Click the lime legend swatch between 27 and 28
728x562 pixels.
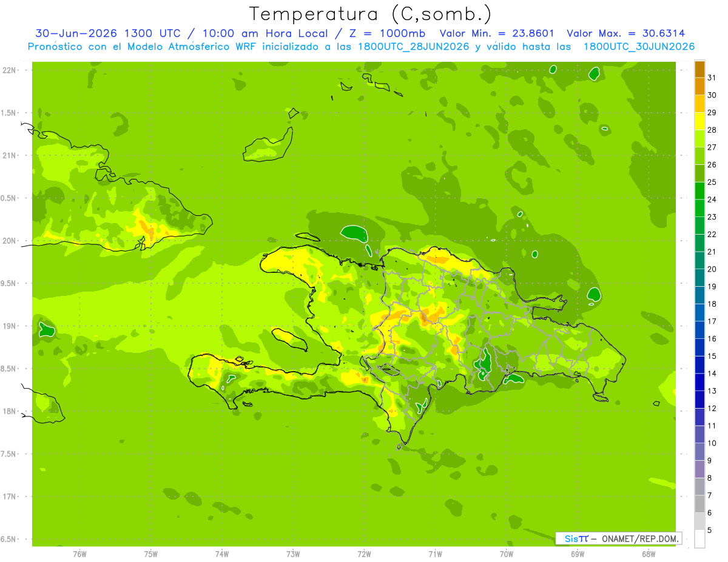tap(699, 138)
